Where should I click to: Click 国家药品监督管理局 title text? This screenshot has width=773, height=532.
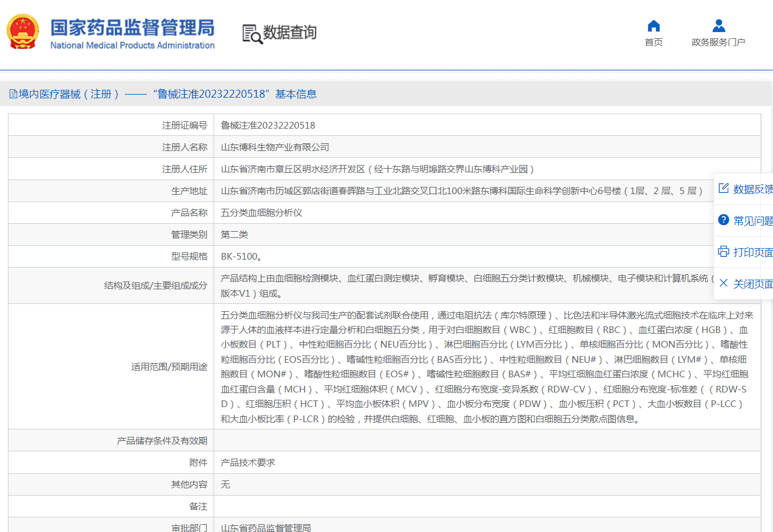coord(132,27)
